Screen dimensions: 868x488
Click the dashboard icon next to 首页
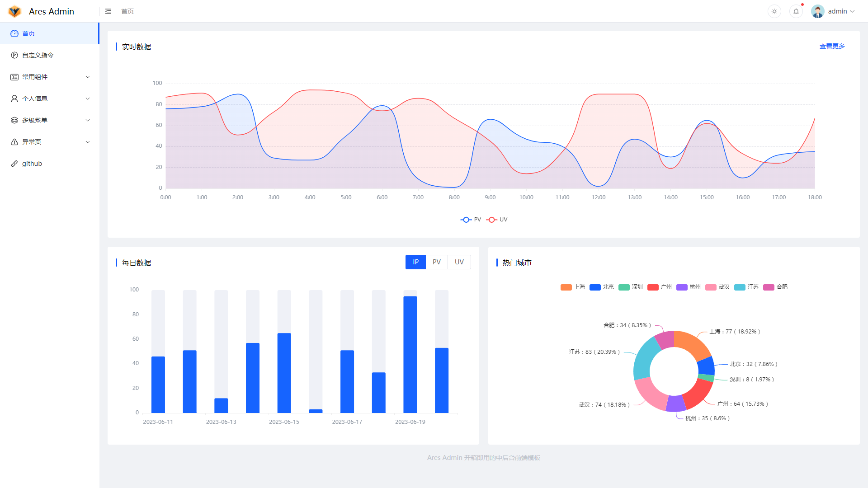tap(14, 33)
